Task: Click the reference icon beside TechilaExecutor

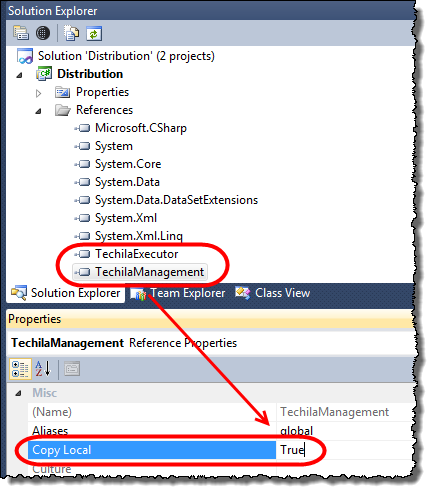Action: 82,254
